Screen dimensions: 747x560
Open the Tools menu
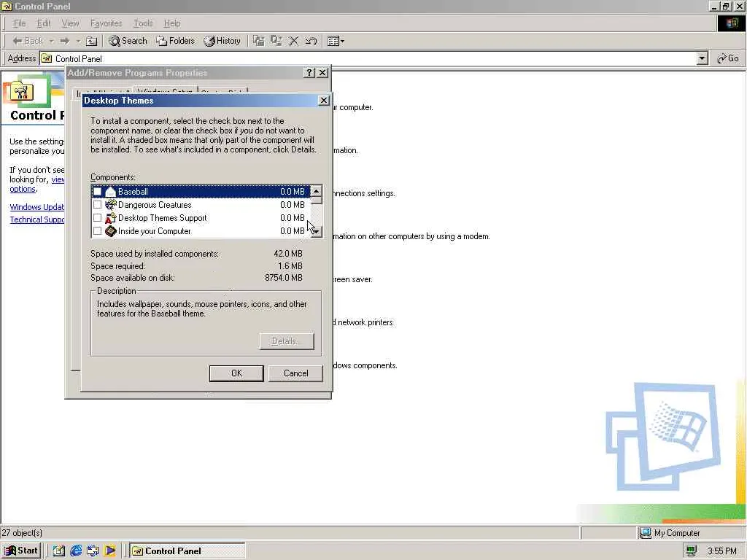click(x=143, y=23)
